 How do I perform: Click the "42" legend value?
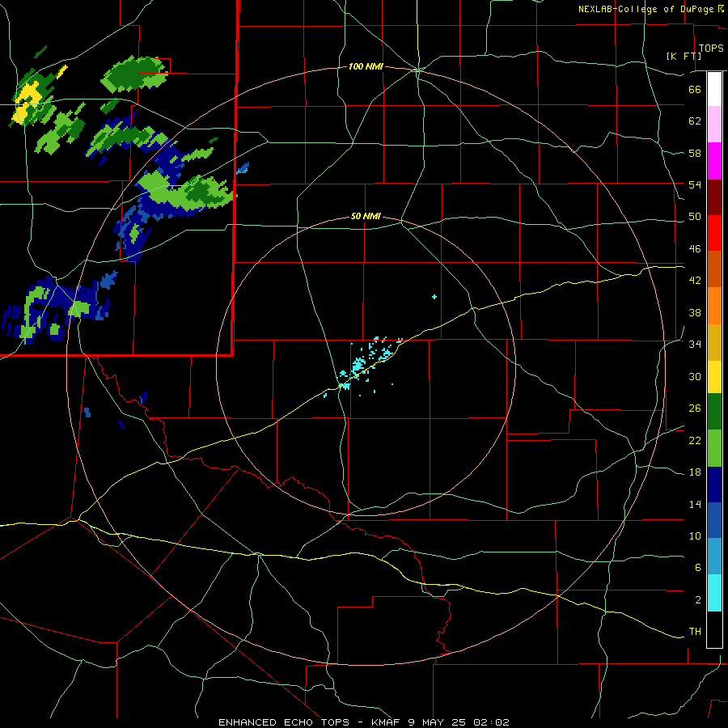695,281
